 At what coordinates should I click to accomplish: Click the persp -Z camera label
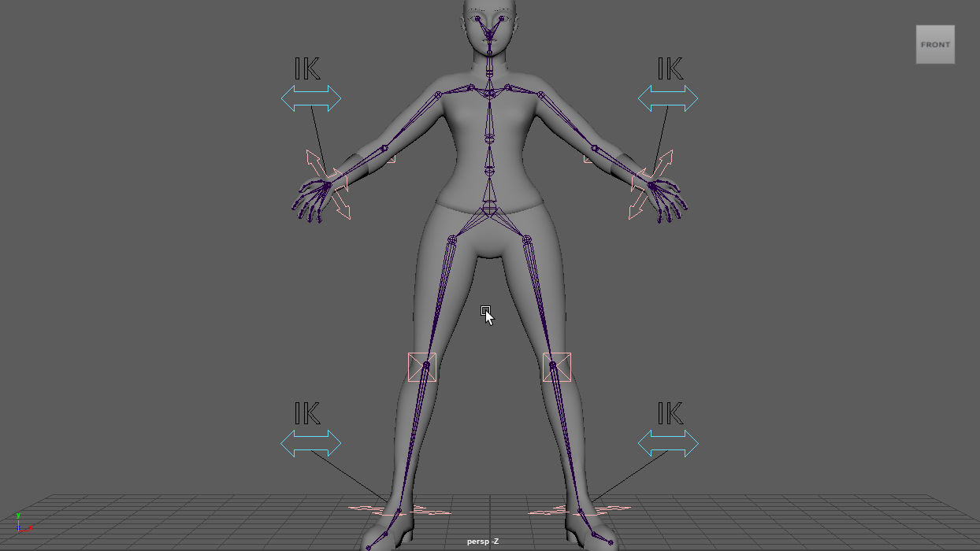pos(482,542)
